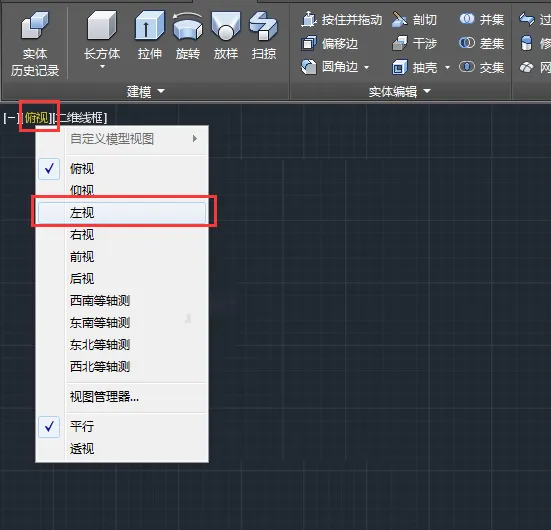551x530 pixels.
Task: Select the Extrude (拉伸) tool
Action: 149,36
